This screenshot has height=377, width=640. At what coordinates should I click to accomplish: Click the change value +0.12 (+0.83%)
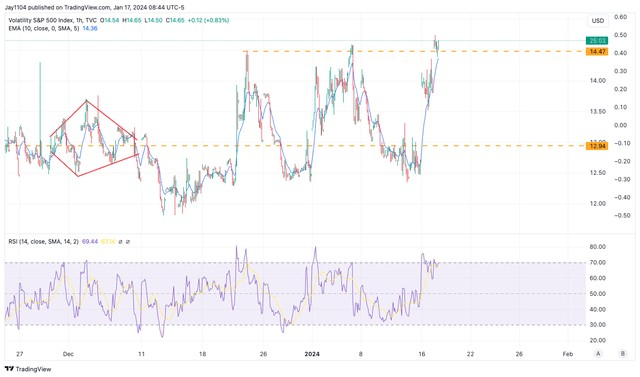[x=208, y=20]
